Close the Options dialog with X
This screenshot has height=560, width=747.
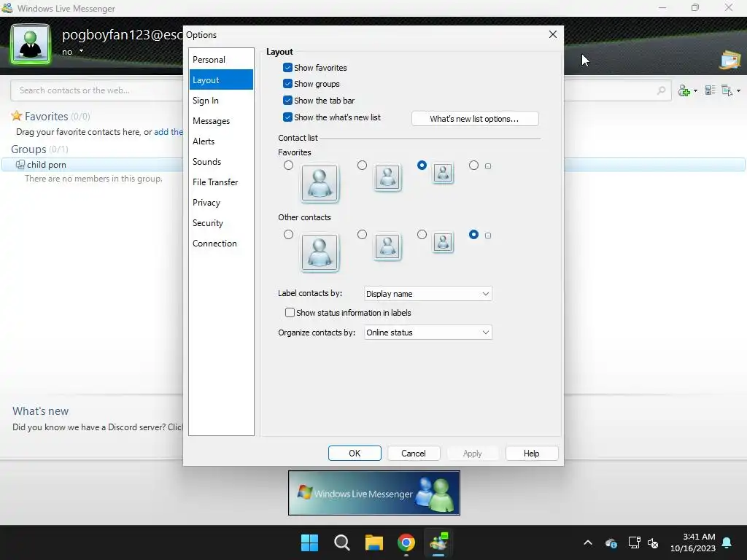point(553,34)
